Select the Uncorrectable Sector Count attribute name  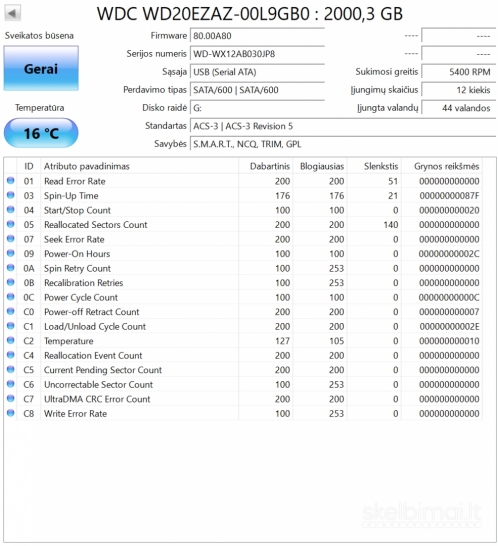(99, 384)
